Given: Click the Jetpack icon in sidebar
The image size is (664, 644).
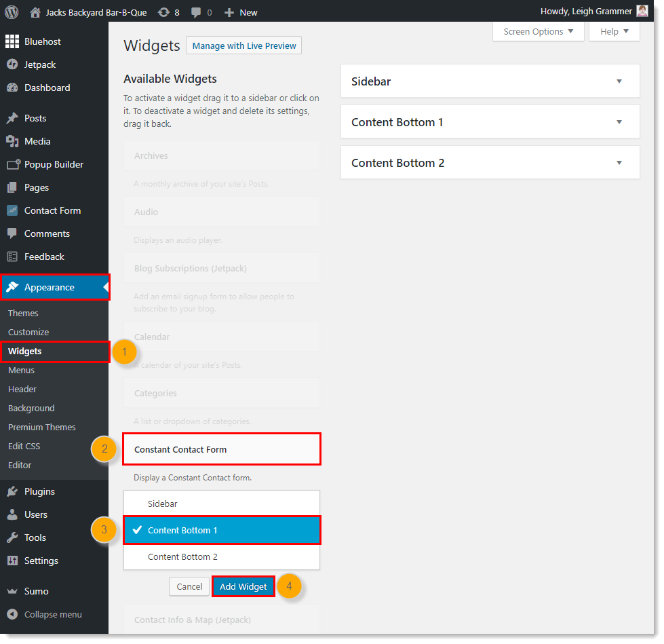Looking at the screenshot, I should pos(12,64).
